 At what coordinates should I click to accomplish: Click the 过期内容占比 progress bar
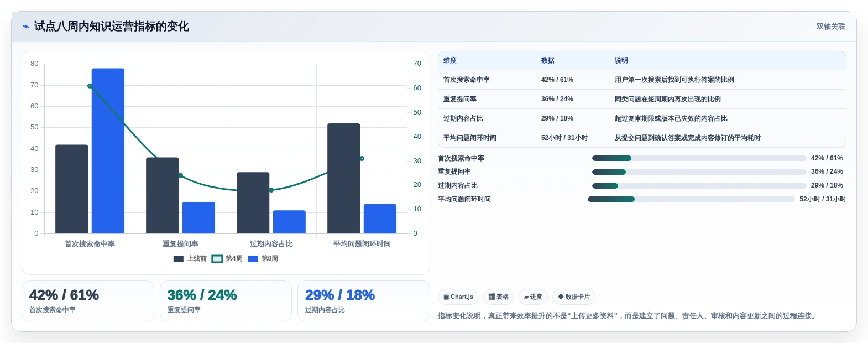tap(699, 186)
